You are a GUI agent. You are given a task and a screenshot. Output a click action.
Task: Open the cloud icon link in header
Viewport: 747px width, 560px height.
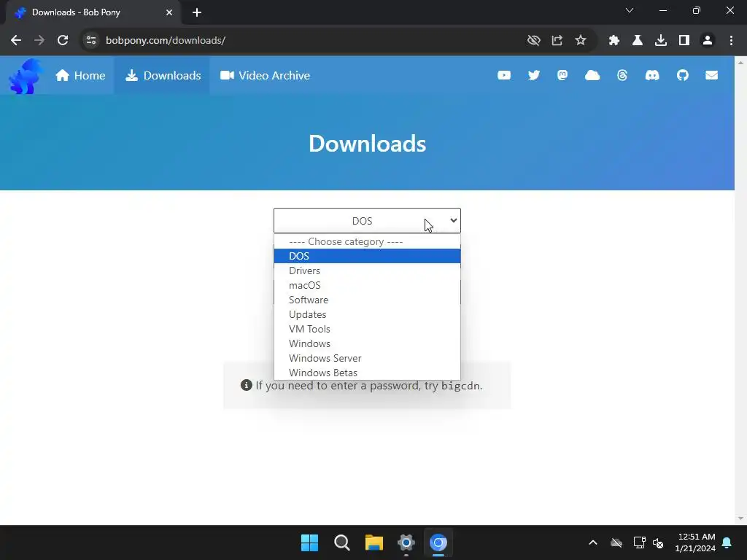click(x=592, y=75)
